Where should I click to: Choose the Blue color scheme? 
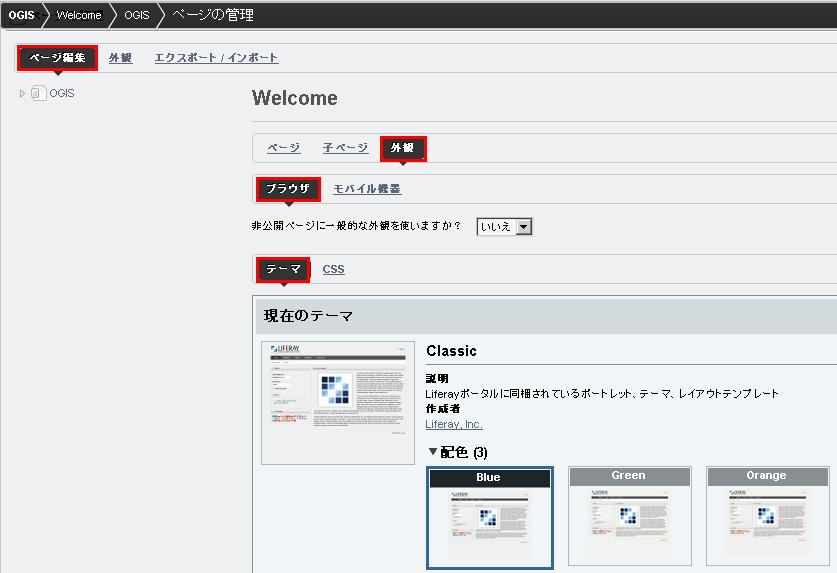[x=489, y=517]
